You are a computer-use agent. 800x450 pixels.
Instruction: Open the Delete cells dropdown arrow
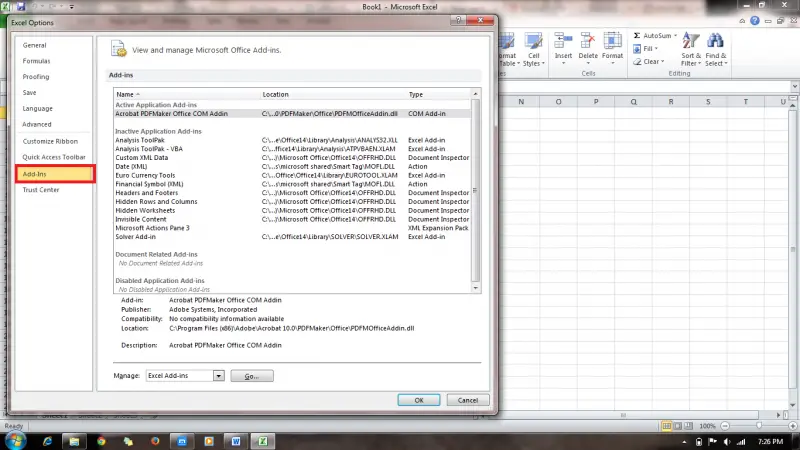pyautogui.click(x=588, y=63)
